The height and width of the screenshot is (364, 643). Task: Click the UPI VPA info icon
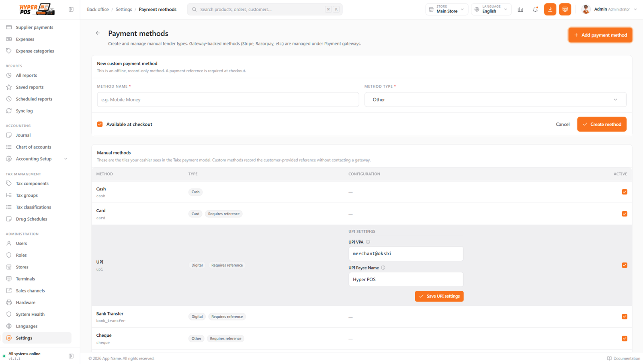368,242
